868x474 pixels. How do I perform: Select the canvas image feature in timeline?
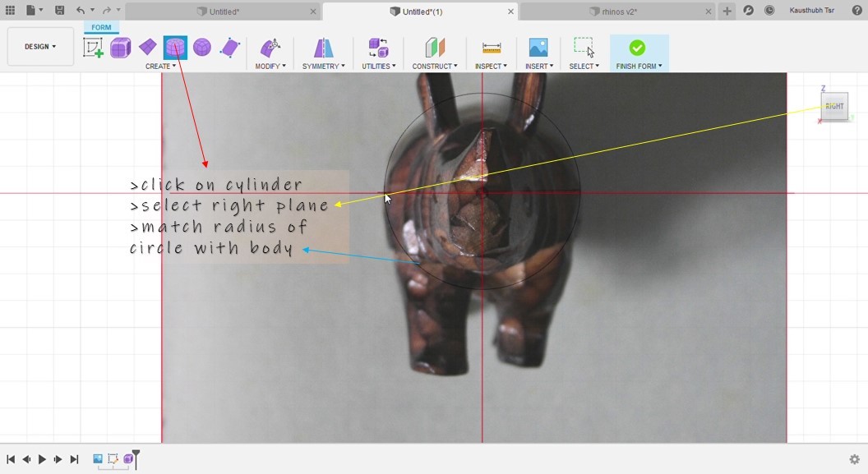98,458
